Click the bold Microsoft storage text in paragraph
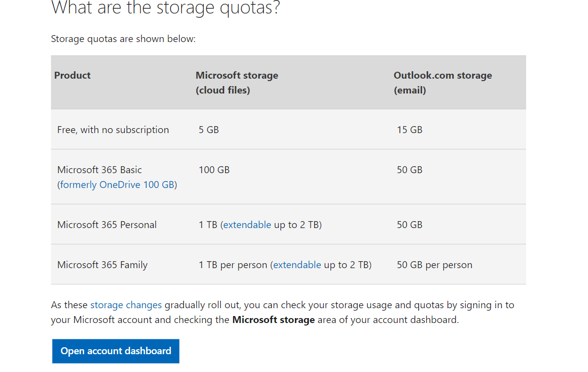 click(273, 320)
